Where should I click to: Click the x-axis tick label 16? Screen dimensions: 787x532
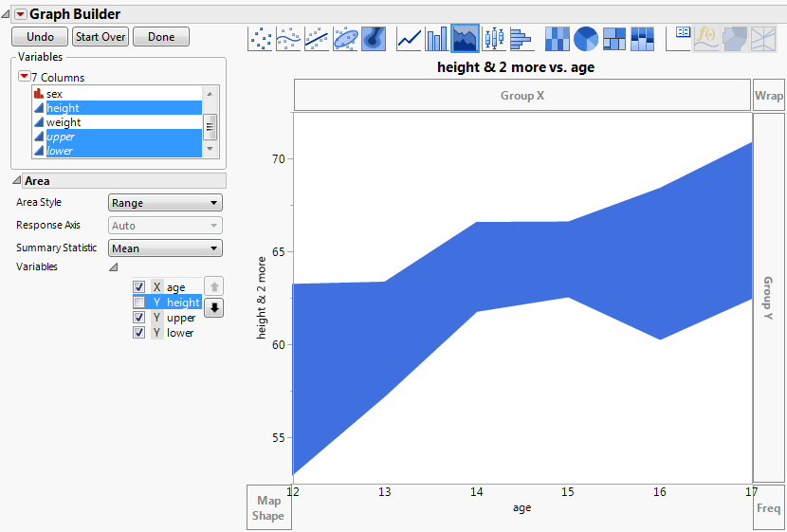(660, 492)
